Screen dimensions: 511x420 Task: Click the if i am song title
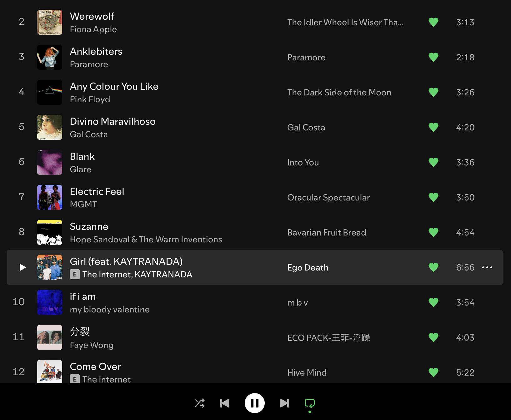[x=83, y=296]
